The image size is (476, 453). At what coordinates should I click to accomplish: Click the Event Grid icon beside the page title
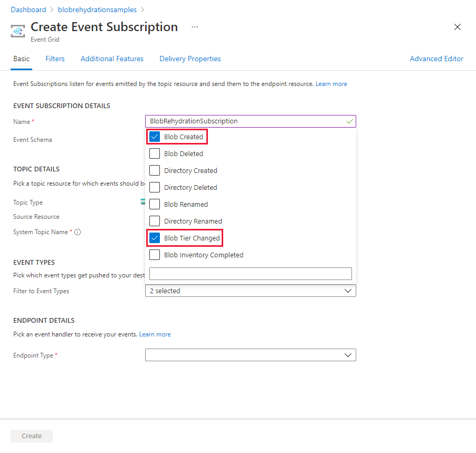coord(17,31)
